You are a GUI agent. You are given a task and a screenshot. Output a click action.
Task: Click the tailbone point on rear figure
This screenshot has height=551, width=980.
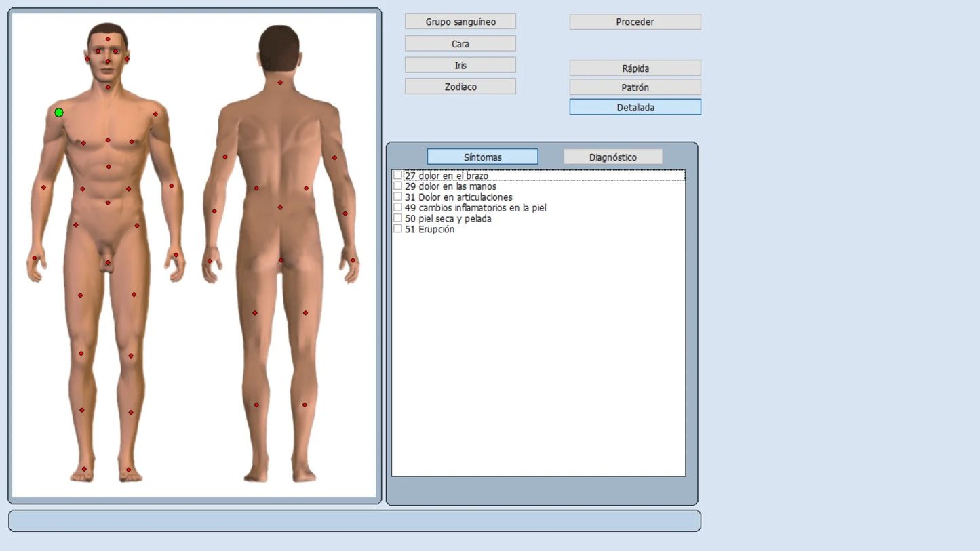pyautogui.click(x=281, y=260)
